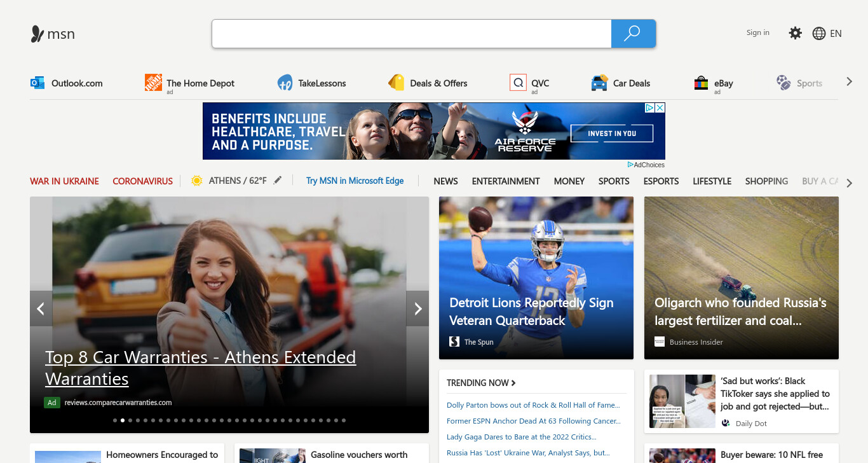Open the SPORTS category tab
Viewport: 868px width, 463px height.
pyautogui.click(x=614, y=181)
